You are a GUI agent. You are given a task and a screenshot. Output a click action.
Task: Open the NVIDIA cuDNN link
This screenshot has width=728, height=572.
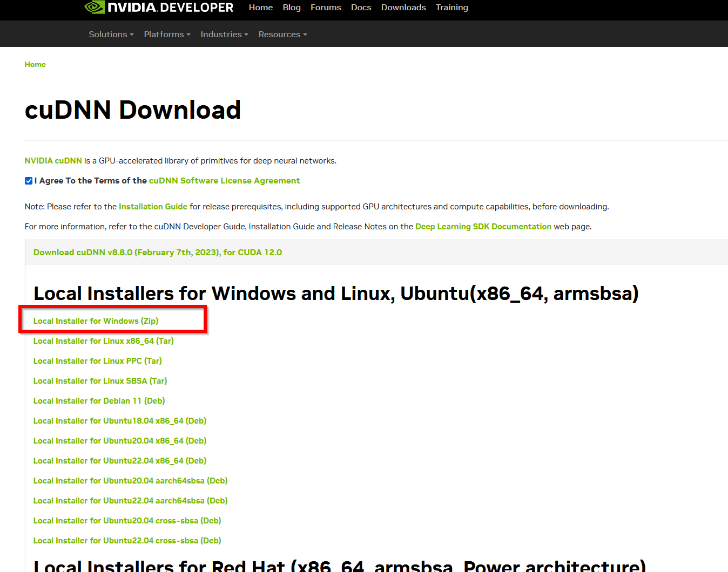(53, 161)
